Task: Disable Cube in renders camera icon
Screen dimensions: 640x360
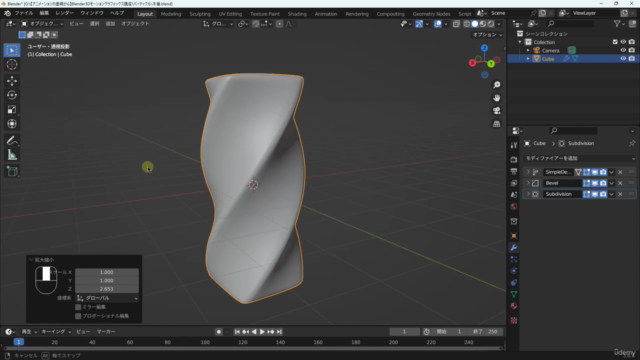Action: pos(632,58)
